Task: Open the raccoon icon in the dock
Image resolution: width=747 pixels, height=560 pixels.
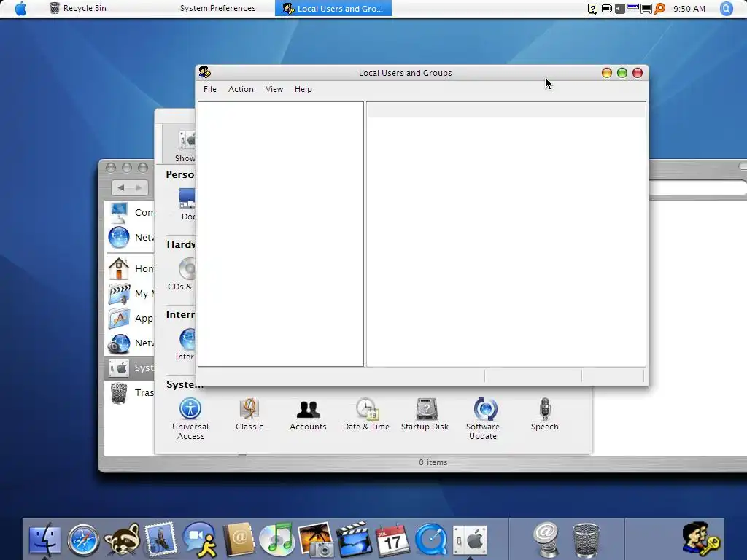Action: 123,540
